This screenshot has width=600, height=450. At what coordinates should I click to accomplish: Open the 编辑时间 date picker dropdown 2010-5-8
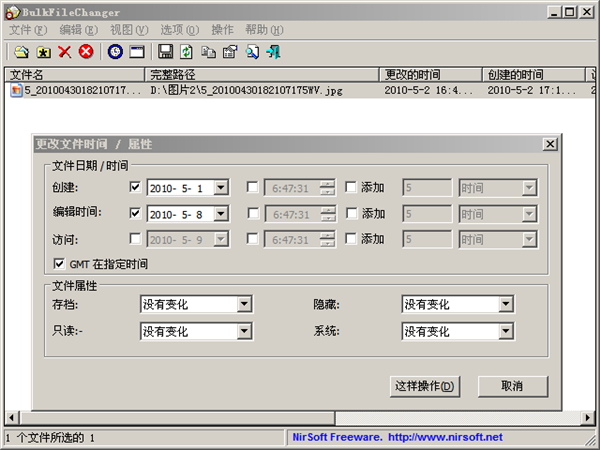click(221, 214)
